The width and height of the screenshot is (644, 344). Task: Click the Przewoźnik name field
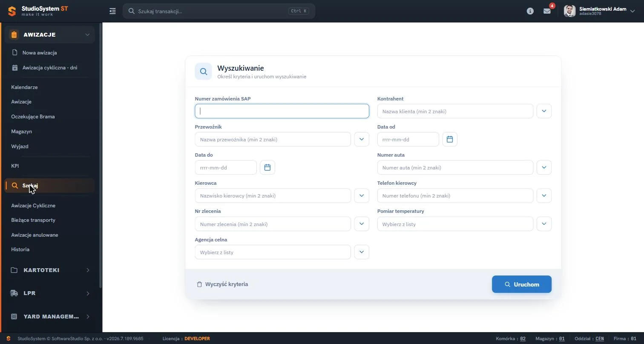[x=273, y=139]
